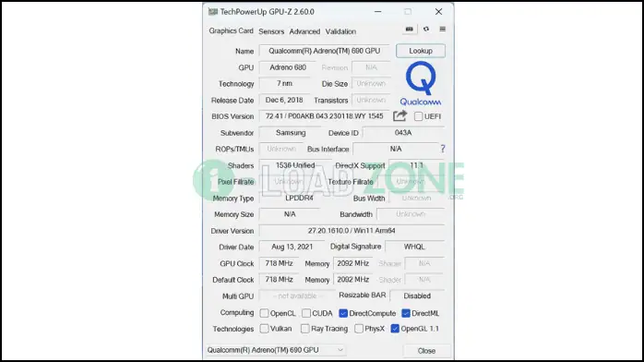Click the refresh icon in toolbar
This screenshot has height=362, width=644.
pos(426,30)
